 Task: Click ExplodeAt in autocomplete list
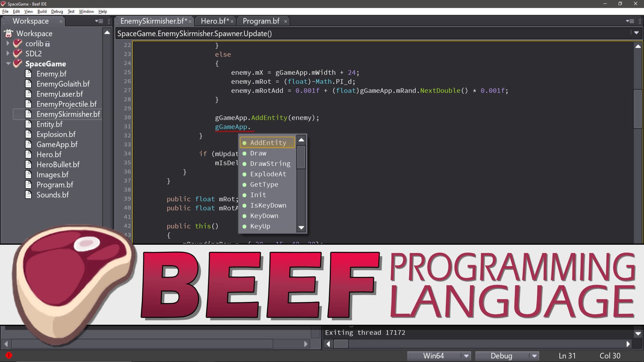click(268, 174)
